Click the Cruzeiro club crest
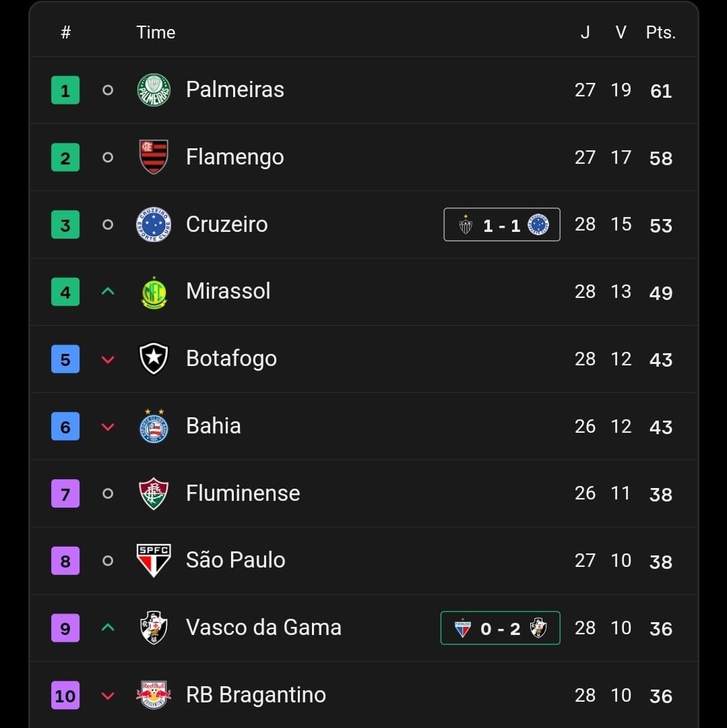 [x=154, y=224]
